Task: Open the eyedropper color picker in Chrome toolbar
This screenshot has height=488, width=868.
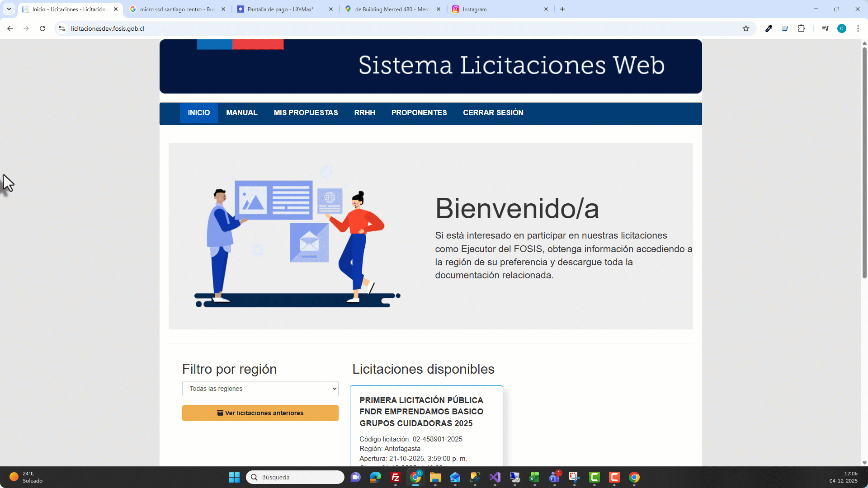Action: [769, 28]
